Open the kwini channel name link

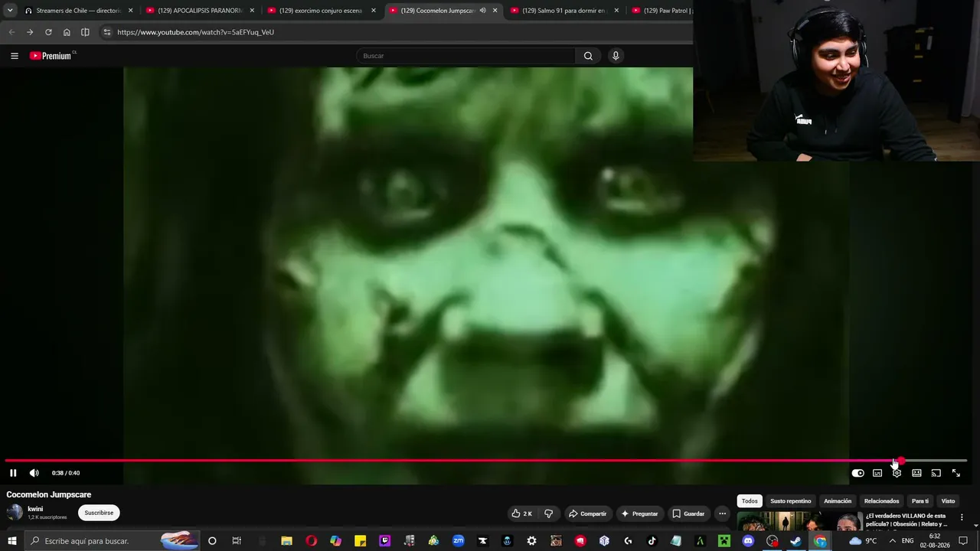point(35,509)
